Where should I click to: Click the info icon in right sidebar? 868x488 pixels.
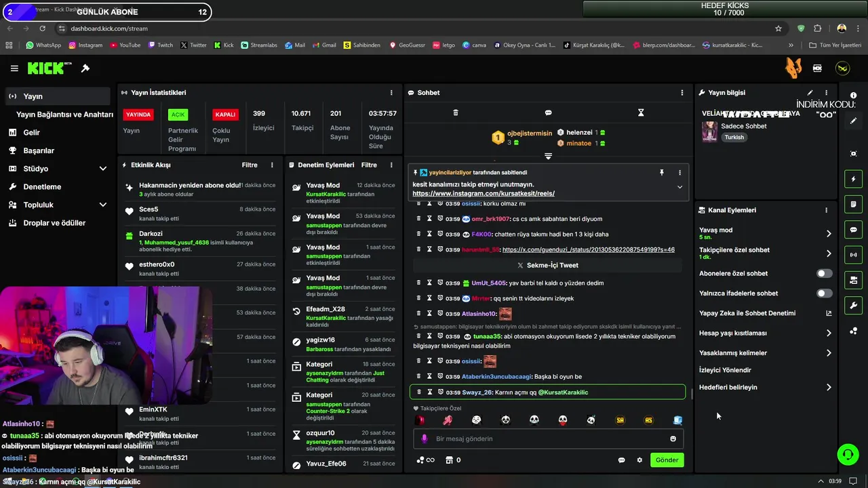coord(854,96)
